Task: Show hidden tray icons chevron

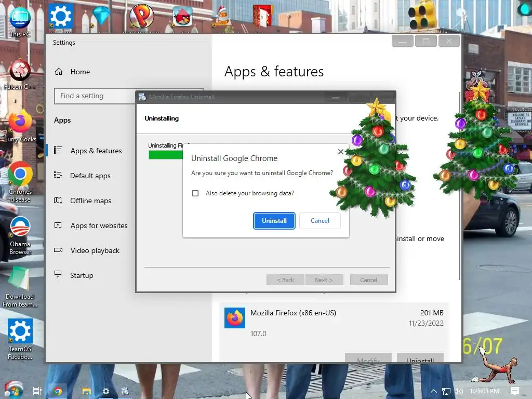Action: 434,391
